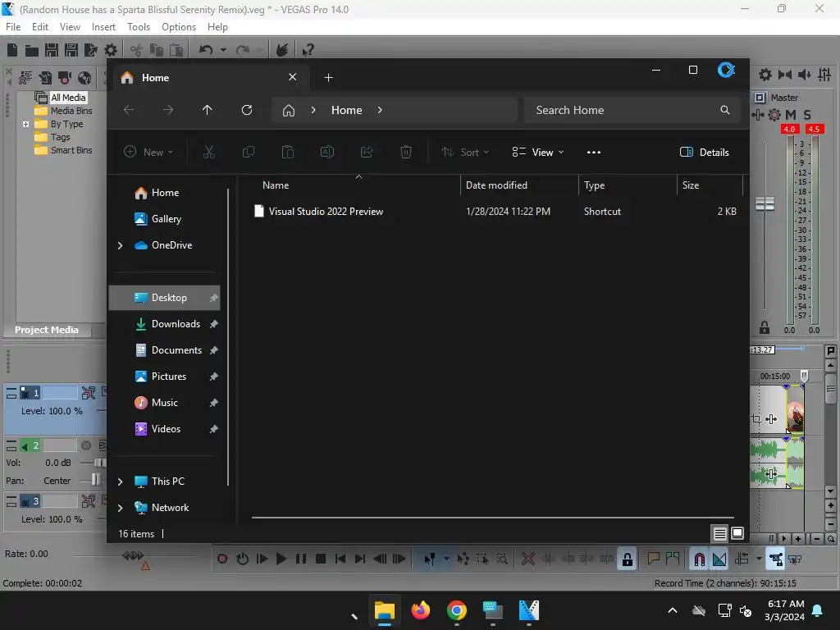Image resolution: width=840 pixels, height=630 pixels.
Task: Expand the By Type folder in Project Media
Action: (x=25, y=125)
